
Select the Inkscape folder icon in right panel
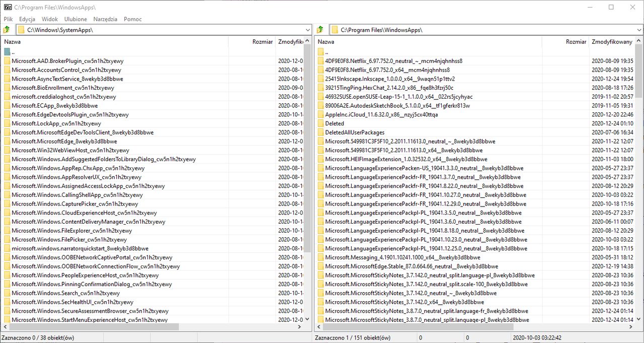tap(320, 79)
